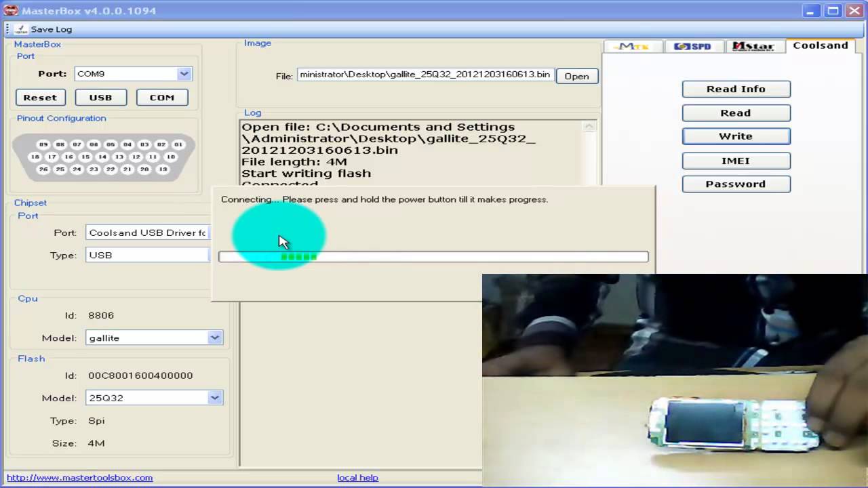
Task: Click the Flash Size value 4M
Action: (x=96, y=443)
